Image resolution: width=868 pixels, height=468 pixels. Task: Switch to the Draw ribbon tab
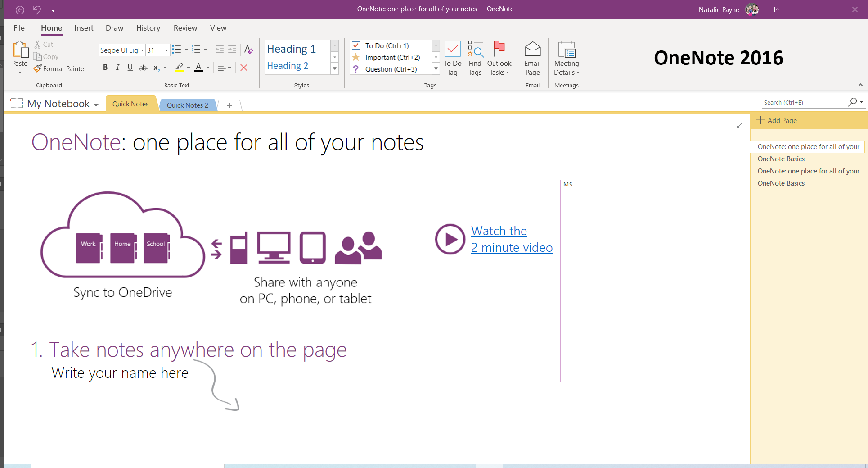(114, 28)
